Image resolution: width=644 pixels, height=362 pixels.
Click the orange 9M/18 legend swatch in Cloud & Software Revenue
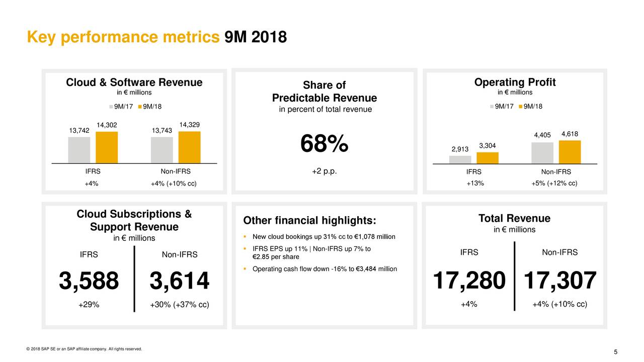pyautogui.click(x=140, y=107)
